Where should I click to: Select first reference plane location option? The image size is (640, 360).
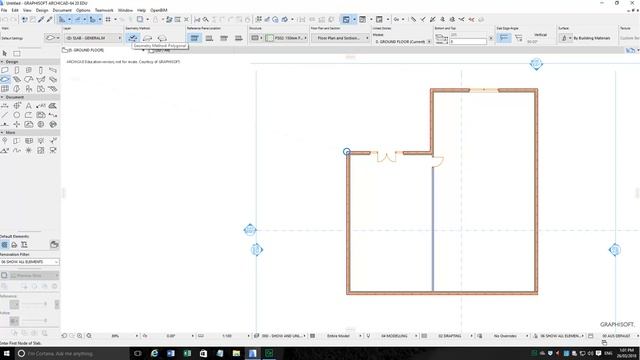coord(195,38)
